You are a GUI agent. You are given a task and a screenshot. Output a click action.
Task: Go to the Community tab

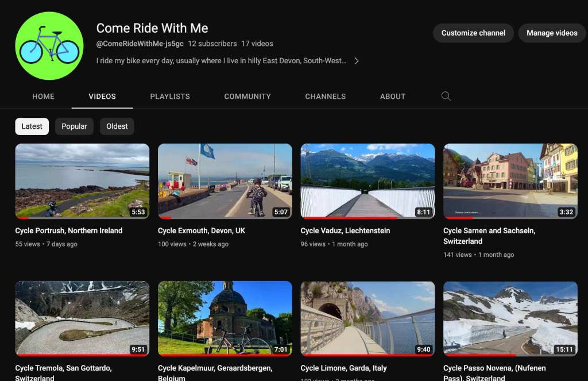[x=247, y=97]
